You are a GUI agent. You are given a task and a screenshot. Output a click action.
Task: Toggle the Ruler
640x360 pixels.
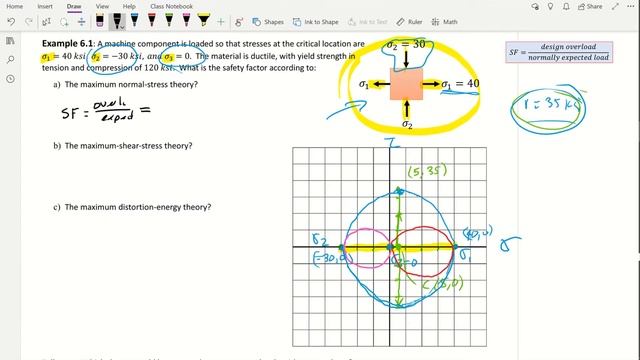[409, 22]
